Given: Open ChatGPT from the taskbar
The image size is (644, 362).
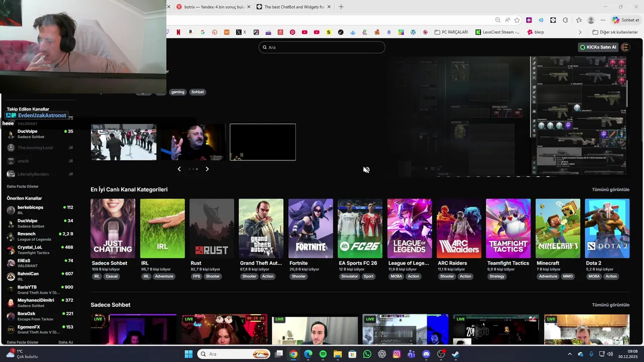Looking at the screenshot, I should 382,354.
